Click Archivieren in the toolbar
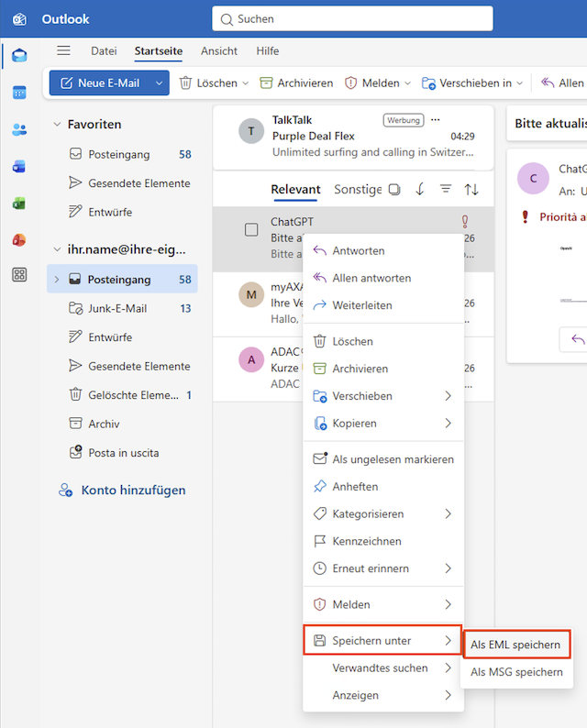The image size is (587, 728). coord(296,83)
